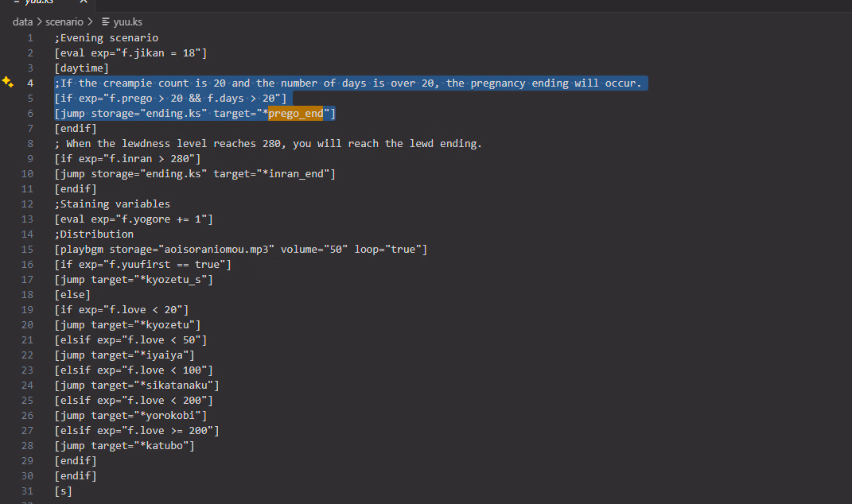Image resolution: width=852 pixels, height=504 pixels.
Task: Click the ";Staining variables" comment
Action: tap(112, 204)
